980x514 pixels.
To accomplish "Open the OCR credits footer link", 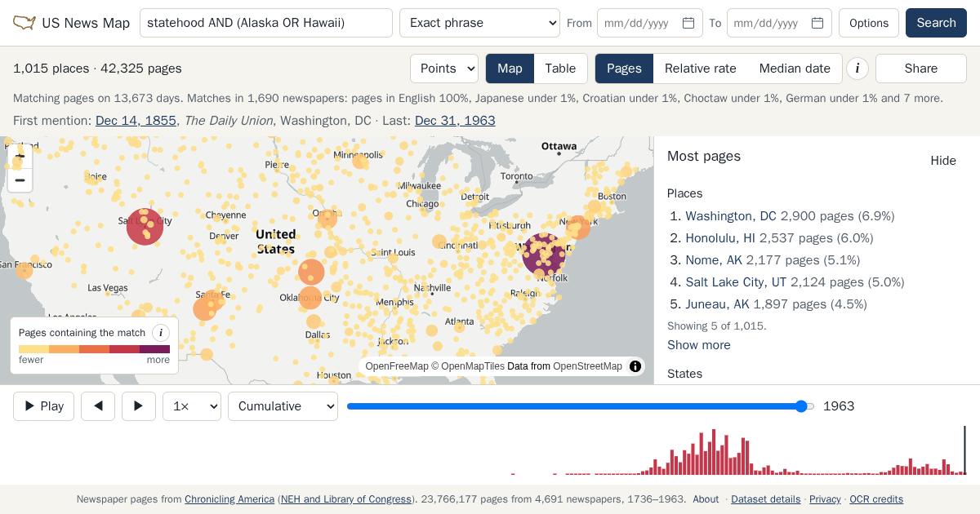I will (876, 499).
